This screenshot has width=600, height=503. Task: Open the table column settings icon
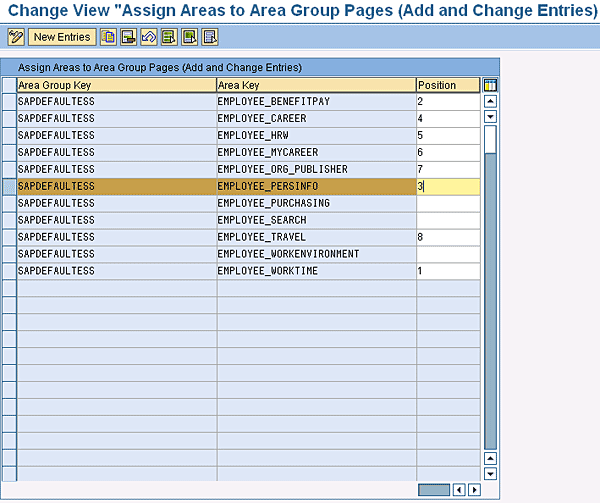point(490,85)
